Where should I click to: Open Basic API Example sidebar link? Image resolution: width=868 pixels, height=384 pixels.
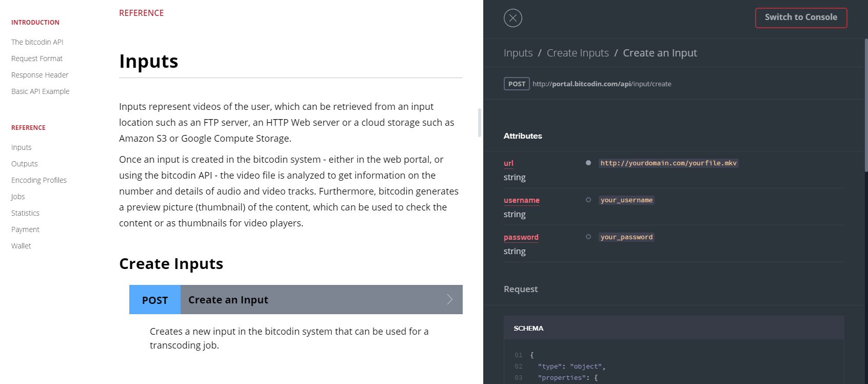point(41,91)
